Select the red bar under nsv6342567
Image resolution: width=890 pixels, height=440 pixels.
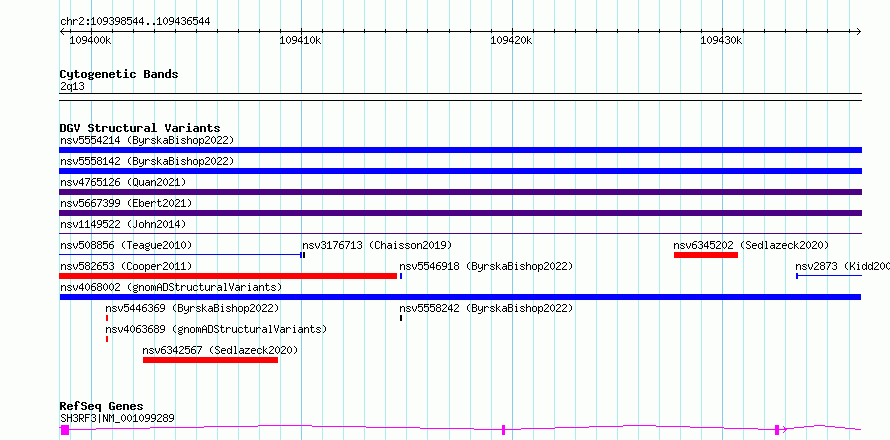[211, 360]
